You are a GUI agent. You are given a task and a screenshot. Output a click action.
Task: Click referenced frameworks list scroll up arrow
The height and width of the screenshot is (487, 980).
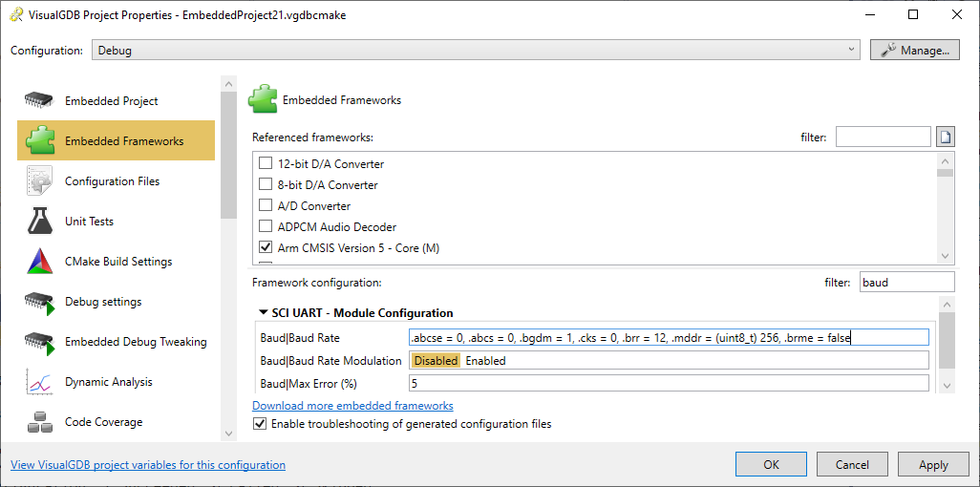[945, 160]
